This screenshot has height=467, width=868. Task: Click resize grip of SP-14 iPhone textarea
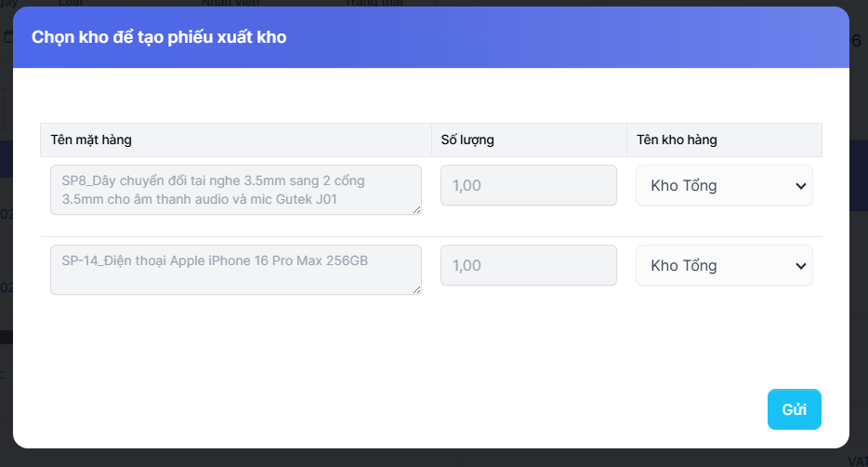[x=417, y=290]
